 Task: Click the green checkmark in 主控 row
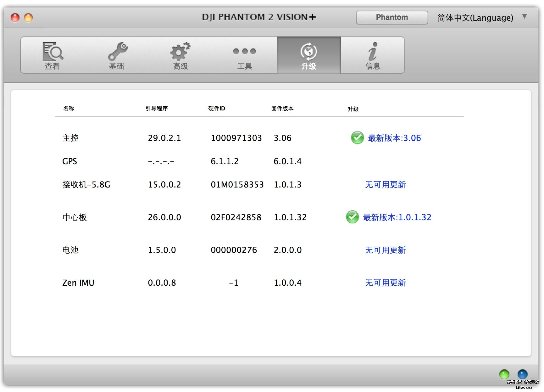pyautogui.click(x=357, y=137)
